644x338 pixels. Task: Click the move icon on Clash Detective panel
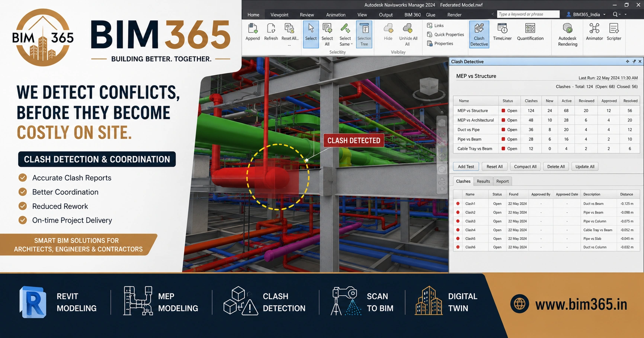click(628, 61)
